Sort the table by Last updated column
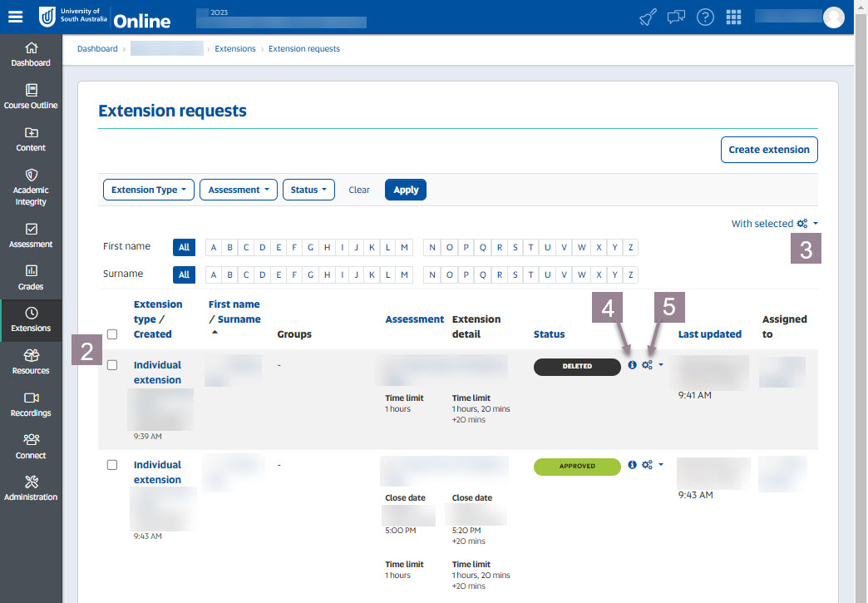868x603 pixels. coord(709,334)
